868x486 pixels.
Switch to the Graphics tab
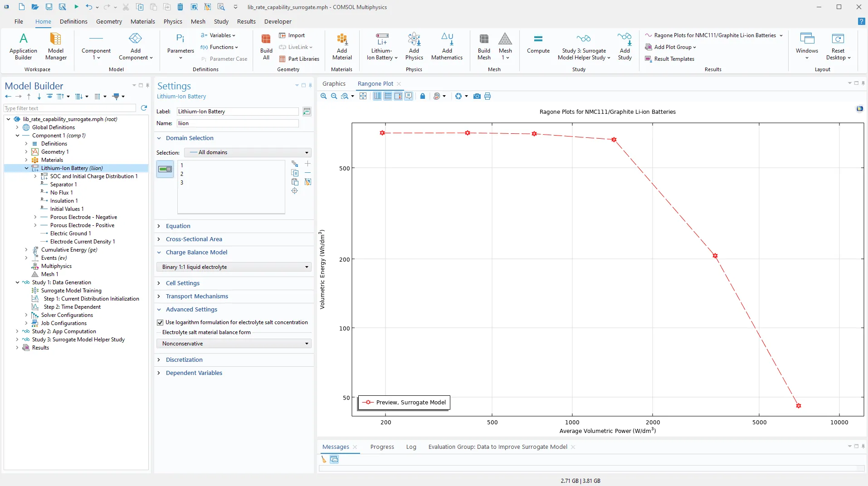(334, 84)
